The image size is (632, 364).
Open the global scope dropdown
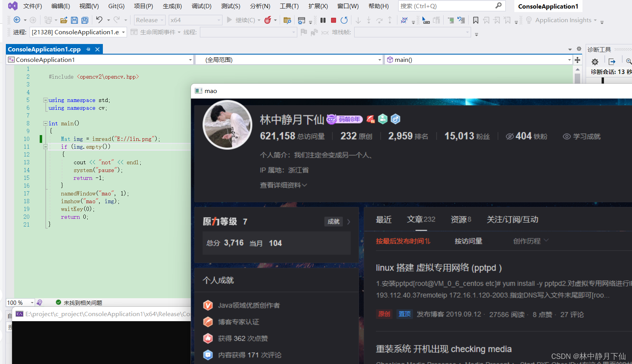pos(289,60)
